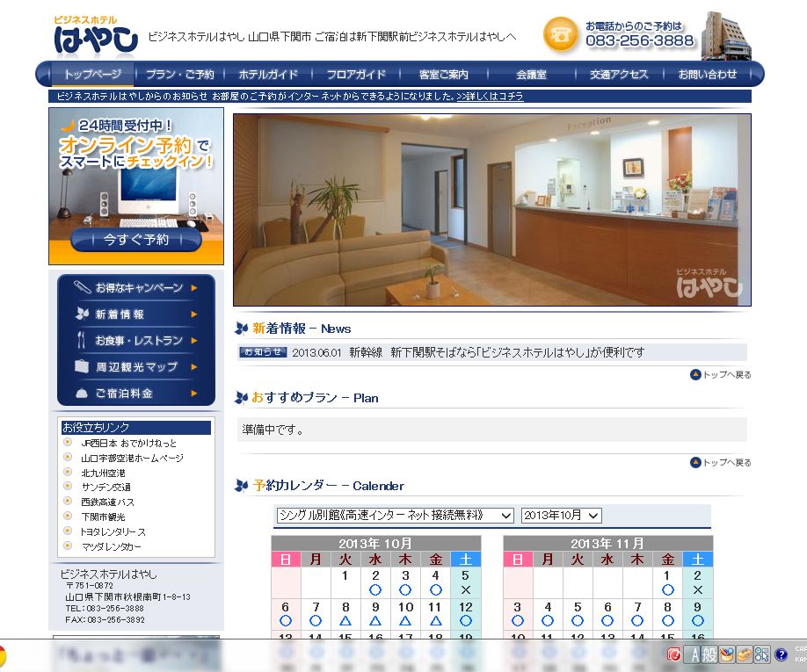Select October 6 available circle
The image size is (807, 672).
coord(285,621)
